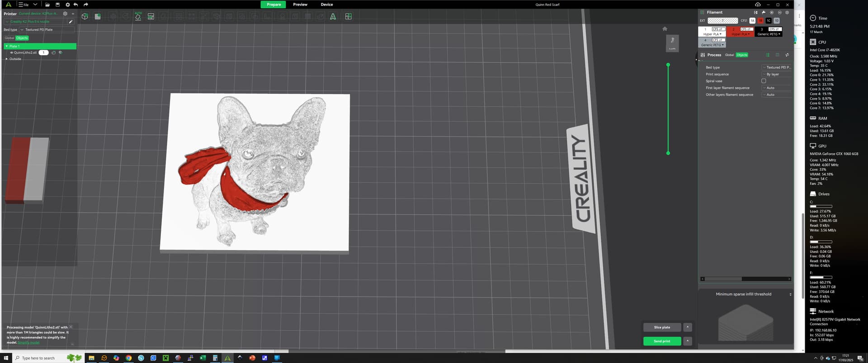The width and height of the screenshot is (868, 363).
Task: Switch to the Prepare tab
Action: coord(274,5)
